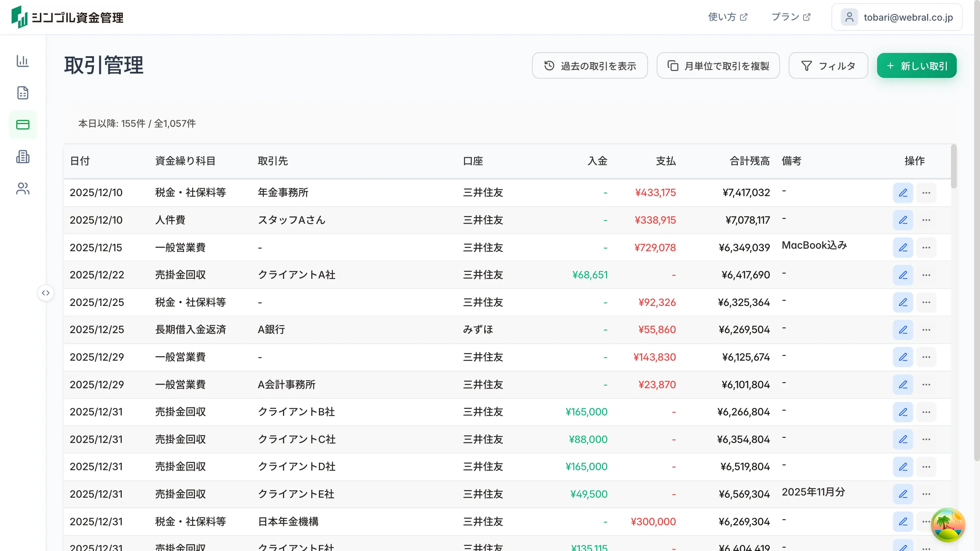Click the edit pencil on the 日本年金機構 row
The image size is (980, 551).
903,522
